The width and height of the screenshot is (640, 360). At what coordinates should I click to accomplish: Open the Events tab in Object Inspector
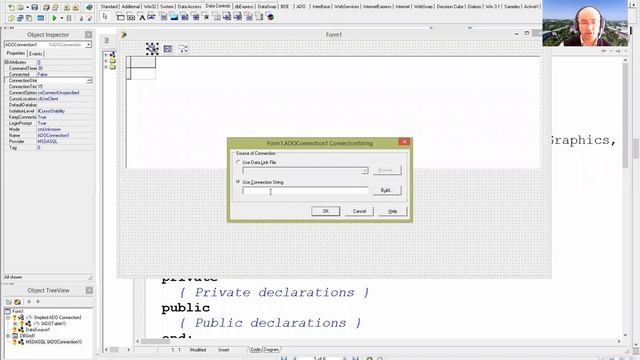point(36,54)
